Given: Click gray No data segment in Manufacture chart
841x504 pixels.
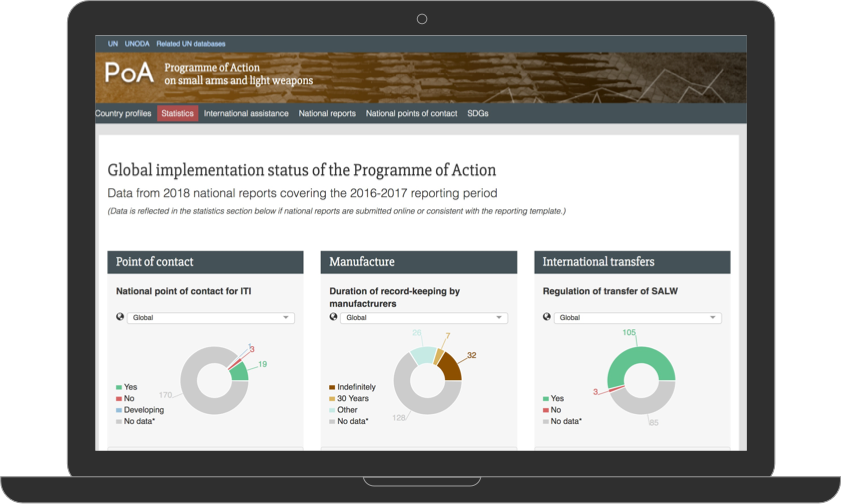Looking at the screenshot, I should click(x=412, y=395).
